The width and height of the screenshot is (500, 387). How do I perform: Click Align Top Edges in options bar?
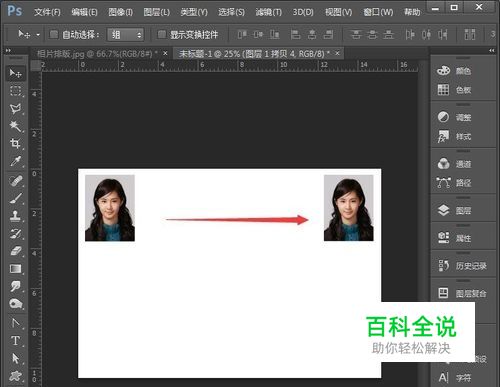242,34
